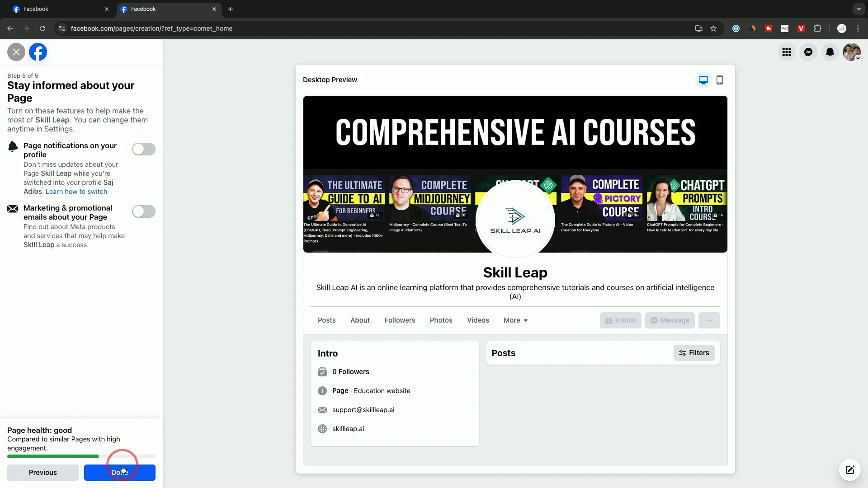
Task: Switch to desktop preview icon
Action: 703,80
